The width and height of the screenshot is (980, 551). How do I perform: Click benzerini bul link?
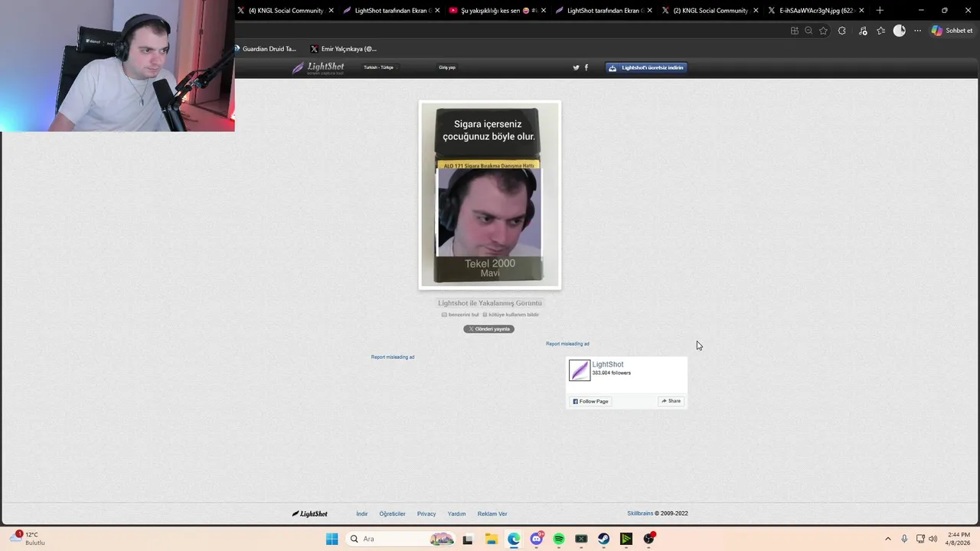(x=460, y=315)
